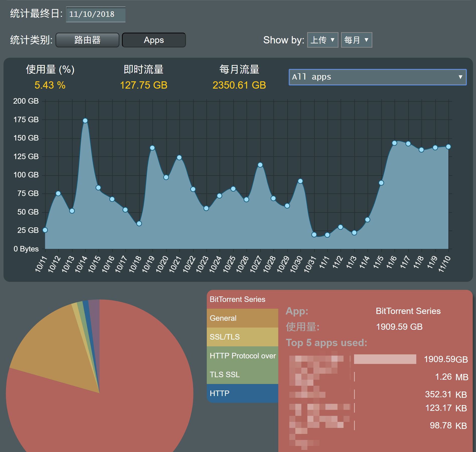Click the 11/10 final data point
The image size is (476, 452).
[x=448, y=147]
